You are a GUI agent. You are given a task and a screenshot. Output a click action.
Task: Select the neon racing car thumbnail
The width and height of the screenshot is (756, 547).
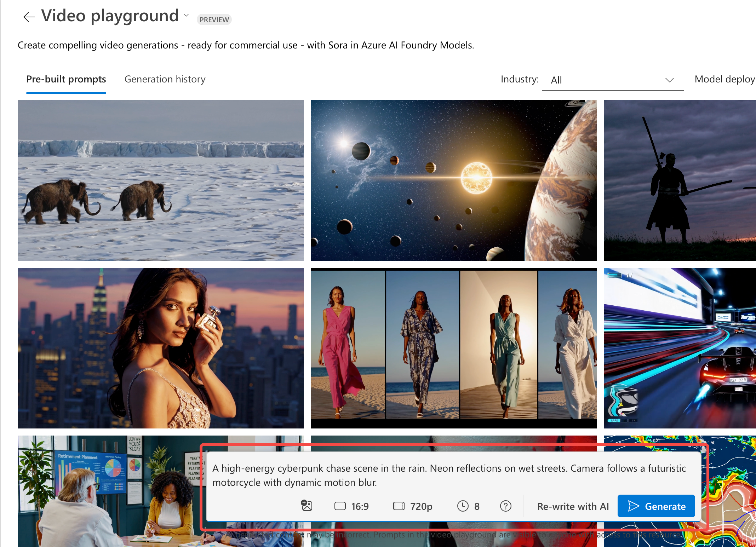[x=680, y=348]
